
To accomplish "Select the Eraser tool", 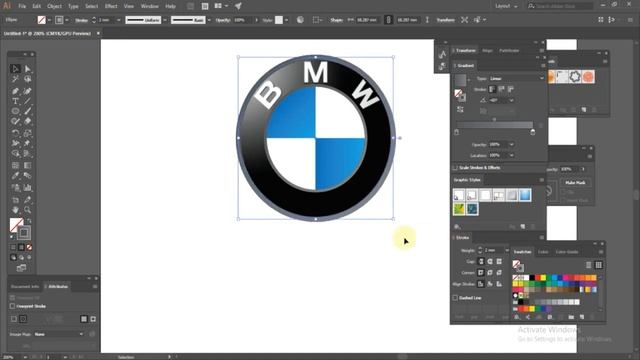I will pyautogui.click(x=27, y=122).
